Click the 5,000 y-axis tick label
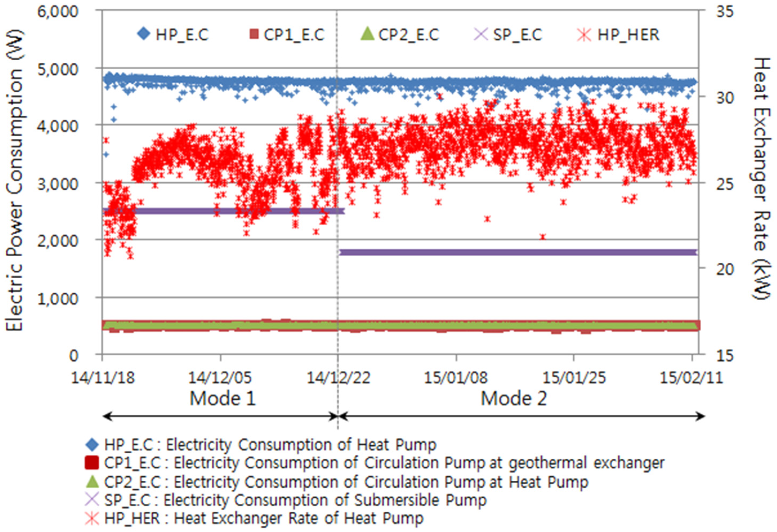This screenshot has width=777, height=532. [x=58, y=70]
